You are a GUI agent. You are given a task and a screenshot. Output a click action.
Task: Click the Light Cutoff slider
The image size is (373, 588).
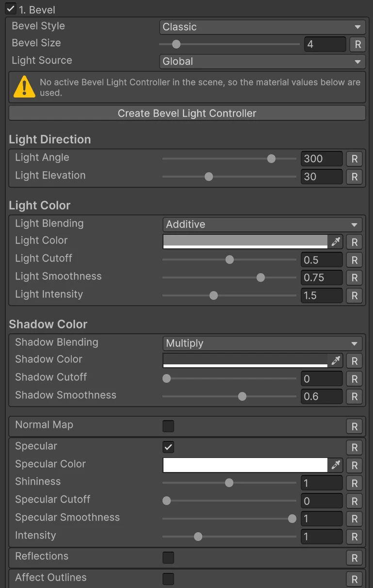(x=229, y=260)
